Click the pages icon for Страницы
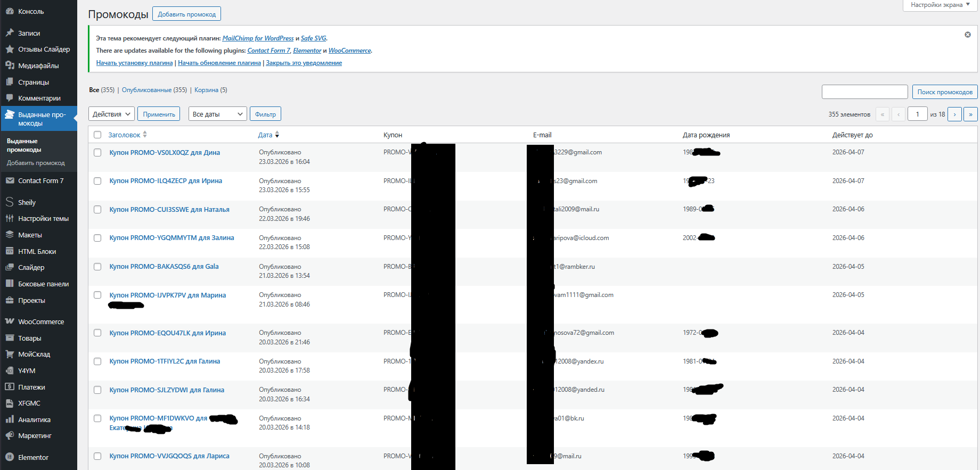The width and height of the screenshot is (980, 470). pyautogui.click(x=10, y=82)
